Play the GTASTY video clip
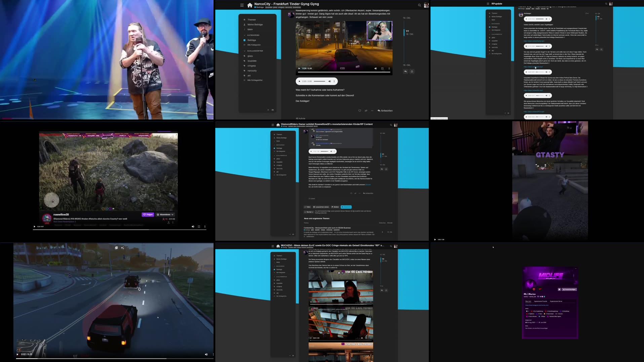Image resolution: width=644 pixels, height=362 pixels. (435, 239)
